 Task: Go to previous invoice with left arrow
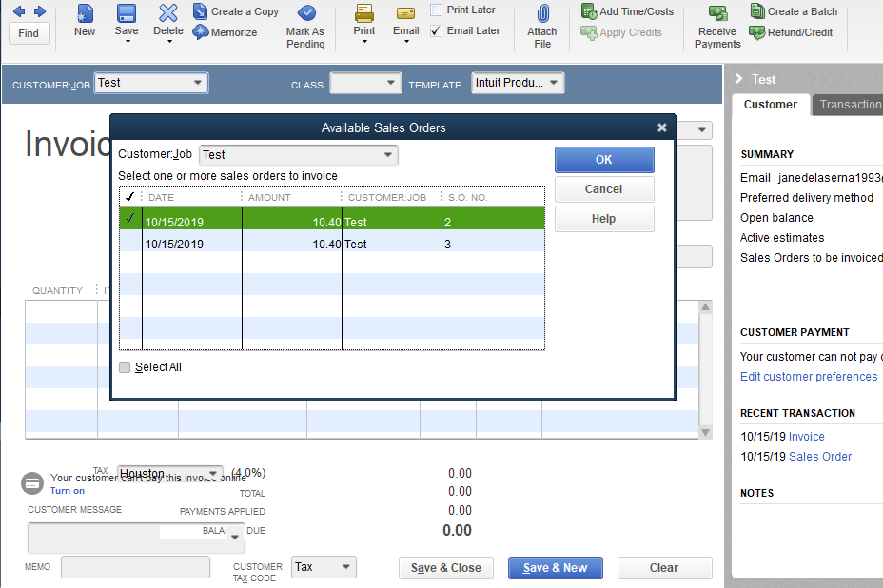click(19, 11)
